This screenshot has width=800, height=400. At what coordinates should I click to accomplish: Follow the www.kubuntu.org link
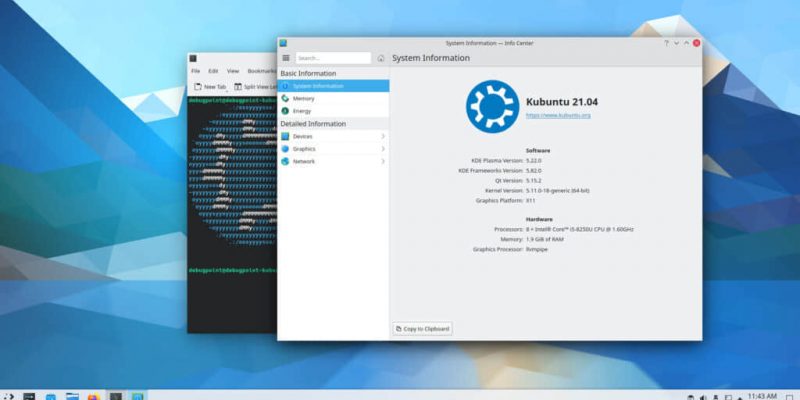pyautogui.click(x=558, y=115)
